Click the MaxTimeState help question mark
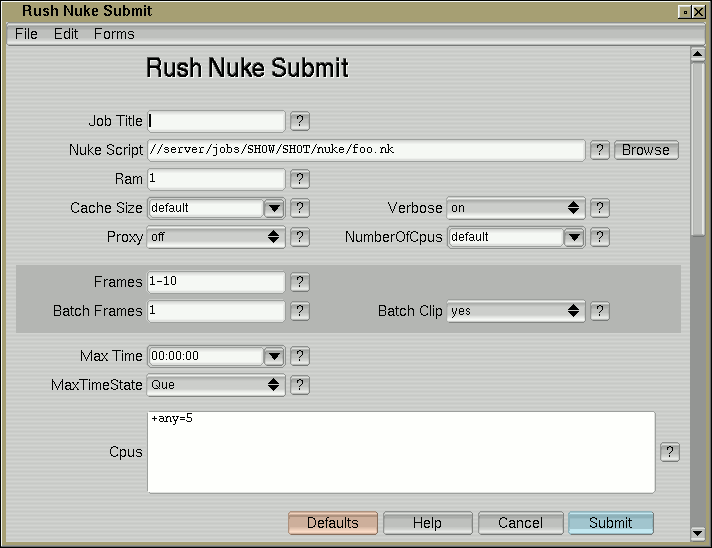This screenshot has width=712, height=548. pyautogui.click(x=300, y=385)
